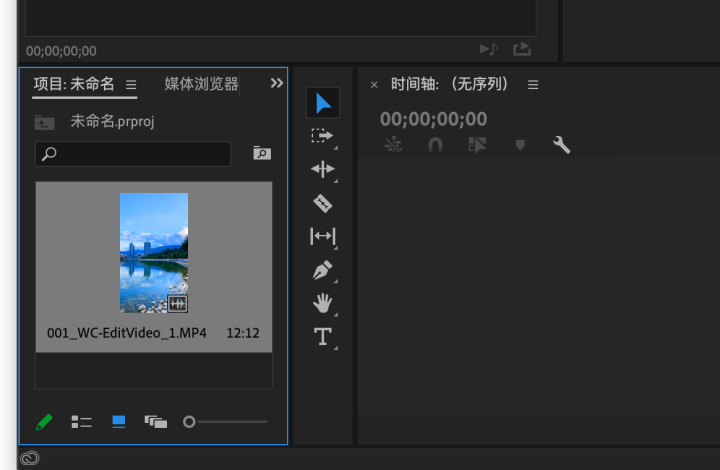
Task: Select the 001_WC-EditVideo_1.MP4 clip thumbnail
Action: (x=153, y=252)
